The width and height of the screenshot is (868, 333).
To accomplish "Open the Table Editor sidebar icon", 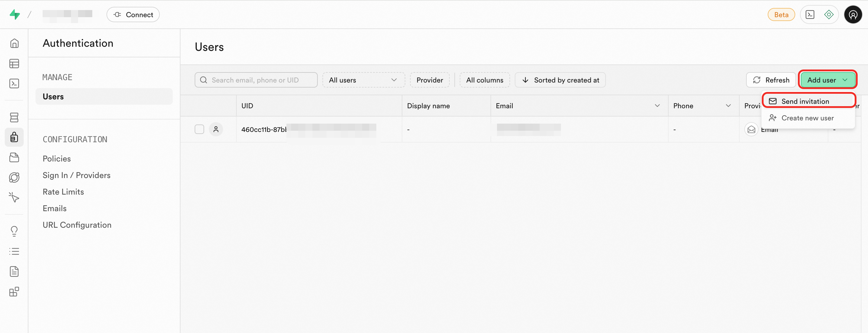I will point(14,63).
